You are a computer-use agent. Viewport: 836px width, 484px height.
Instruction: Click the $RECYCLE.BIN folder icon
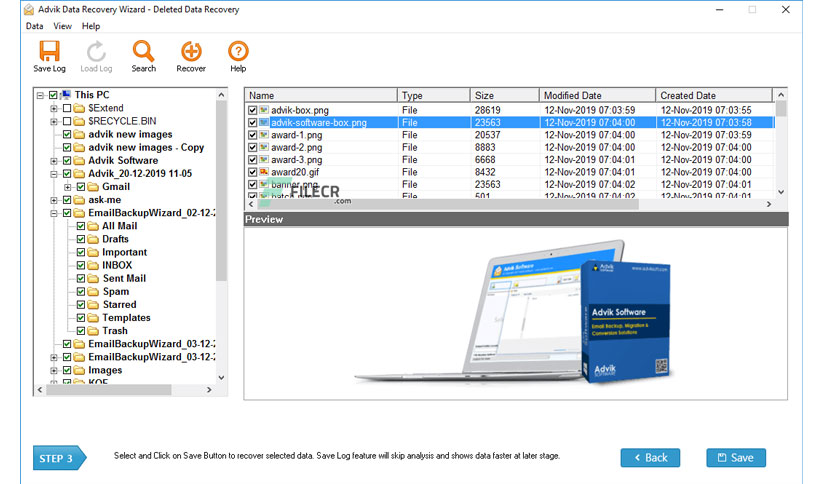pos(79,121)
